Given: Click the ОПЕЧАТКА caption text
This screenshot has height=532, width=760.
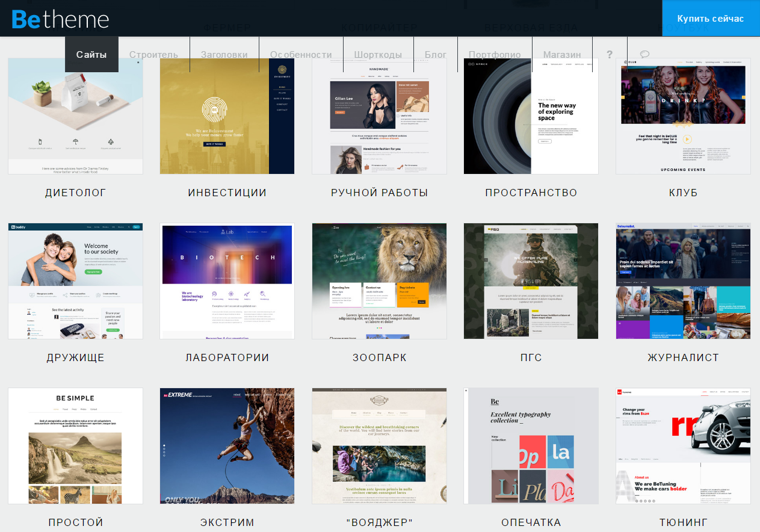Looking at the screenshot, I should tap(531, 522).
